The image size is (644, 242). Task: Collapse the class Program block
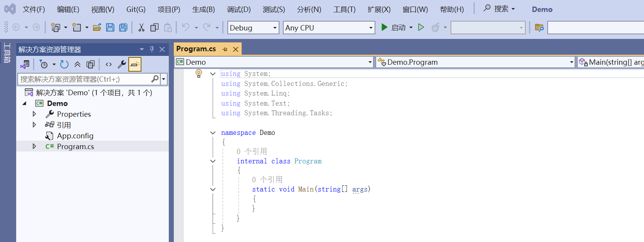click(213, 161)
